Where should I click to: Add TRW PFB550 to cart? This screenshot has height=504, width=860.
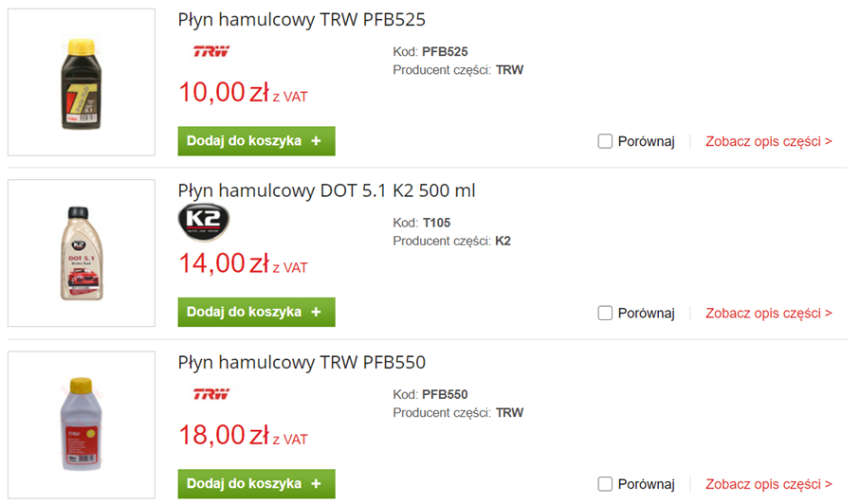click(x=256, y=483)
